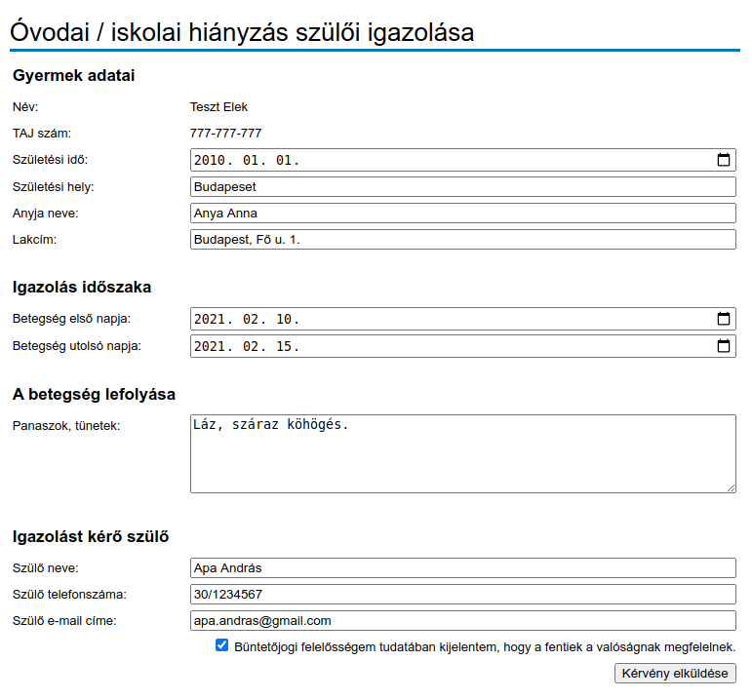Click inside the Panaszok, tünetek textarea
Viewport: 752px width, 700px height.
tap(462, 453)
